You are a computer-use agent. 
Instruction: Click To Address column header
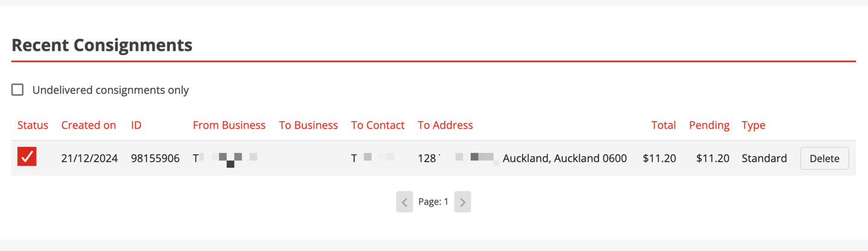pyautogui.click(x=445, y=125)
